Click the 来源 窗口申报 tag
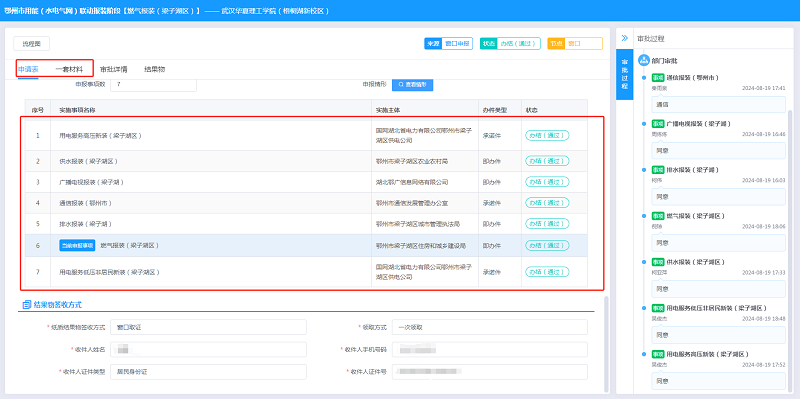The width and height of the screenshot is (800, 399). click(x=448, y=43)
